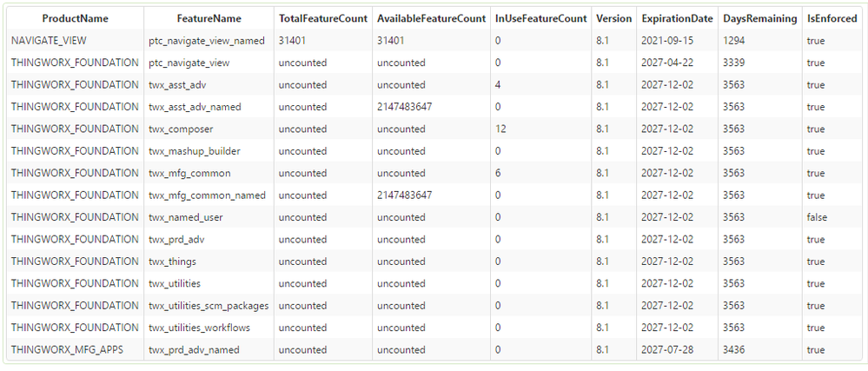
Task: Click the twx_mashup_builder feature cell
Action: [x=194, y=151]
